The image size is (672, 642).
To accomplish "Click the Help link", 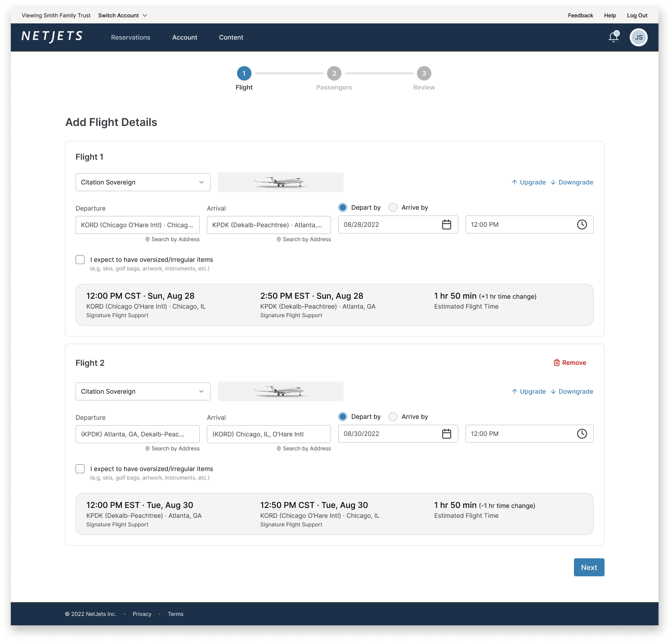I will pos(610,15).
